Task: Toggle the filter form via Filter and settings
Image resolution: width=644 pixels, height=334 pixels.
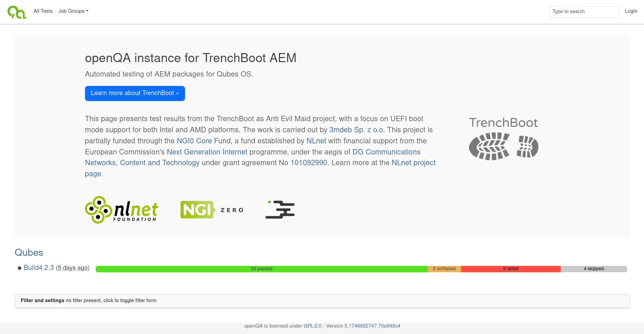Action: [x=42, y=300]
